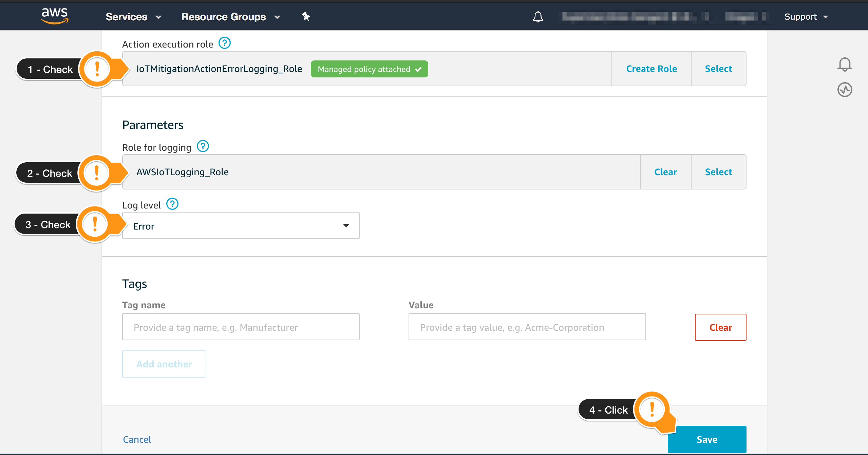This screenshot has height=455, width=868.
Task: Click Add another tag button
Action: [x=164, y=364]
